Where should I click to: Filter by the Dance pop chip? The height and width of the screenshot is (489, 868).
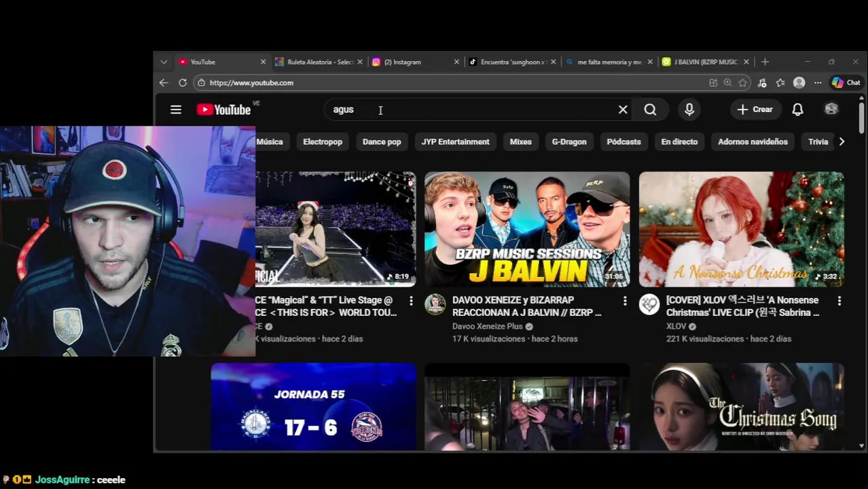pos(382,142)
